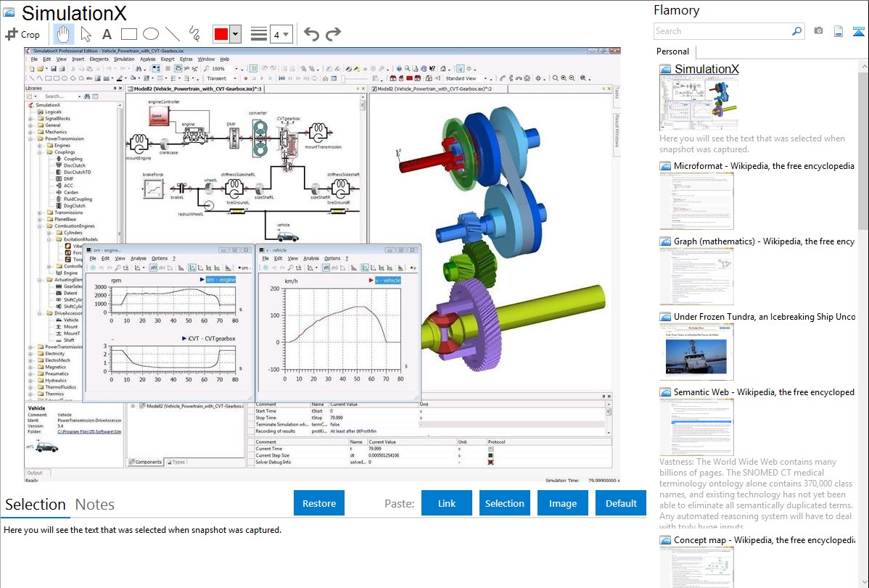The image size is (869, 588).
Task: Select the text annotation tool (A)
Action: click(107, 34)
